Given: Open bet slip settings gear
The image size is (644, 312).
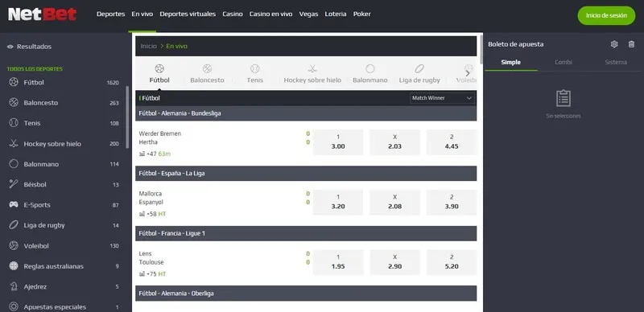Looking at the screenshot, I should (614, 44).
